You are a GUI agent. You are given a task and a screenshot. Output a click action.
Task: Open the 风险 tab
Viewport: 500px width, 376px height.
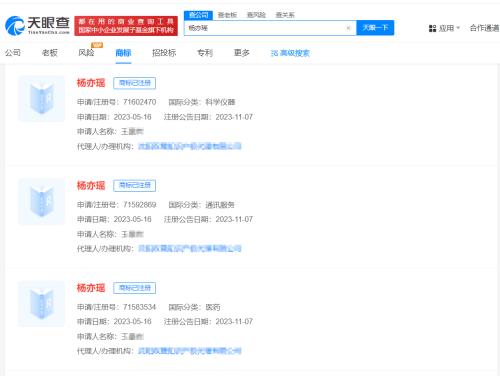[86, 53]
